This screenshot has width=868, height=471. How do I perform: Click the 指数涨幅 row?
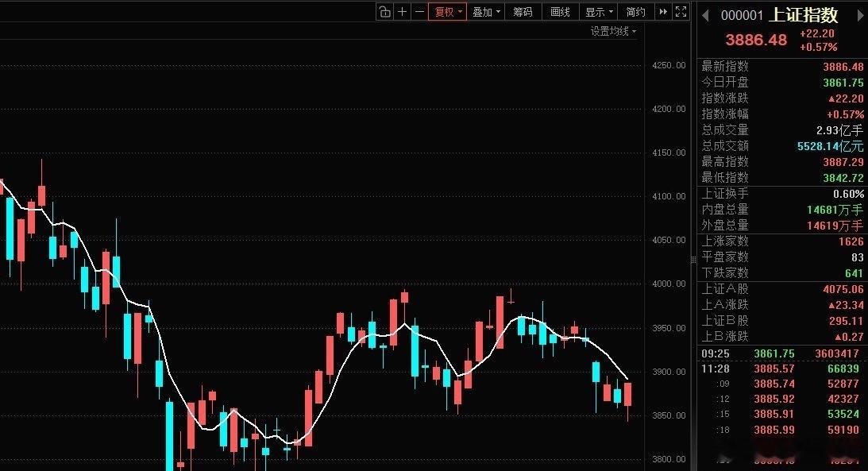click(x=781, y=114)
